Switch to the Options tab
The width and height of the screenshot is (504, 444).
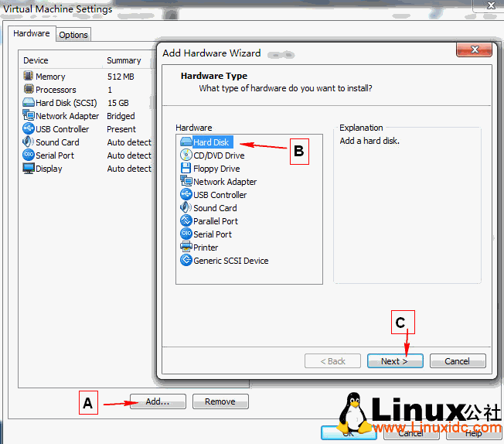click(73, 35)
